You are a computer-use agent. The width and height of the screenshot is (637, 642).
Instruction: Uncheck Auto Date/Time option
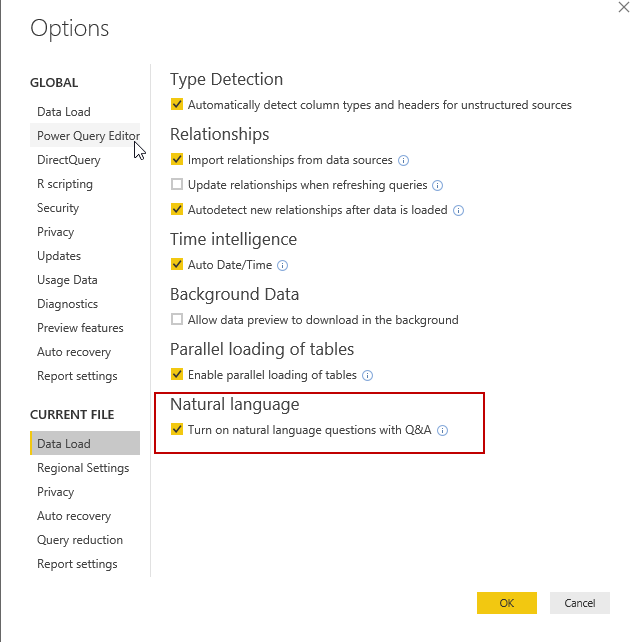tap(177, 265)
